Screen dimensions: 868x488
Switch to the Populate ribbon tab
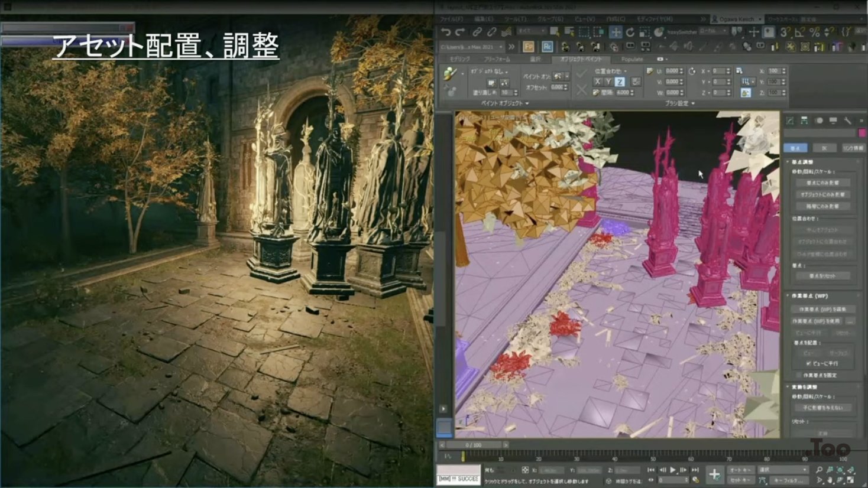coord(631,59)
